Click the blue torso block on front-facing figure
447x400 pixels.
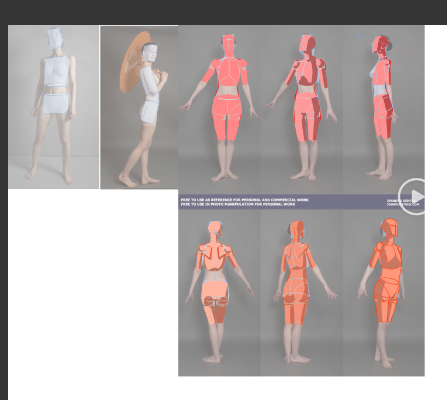click(57, 71)
